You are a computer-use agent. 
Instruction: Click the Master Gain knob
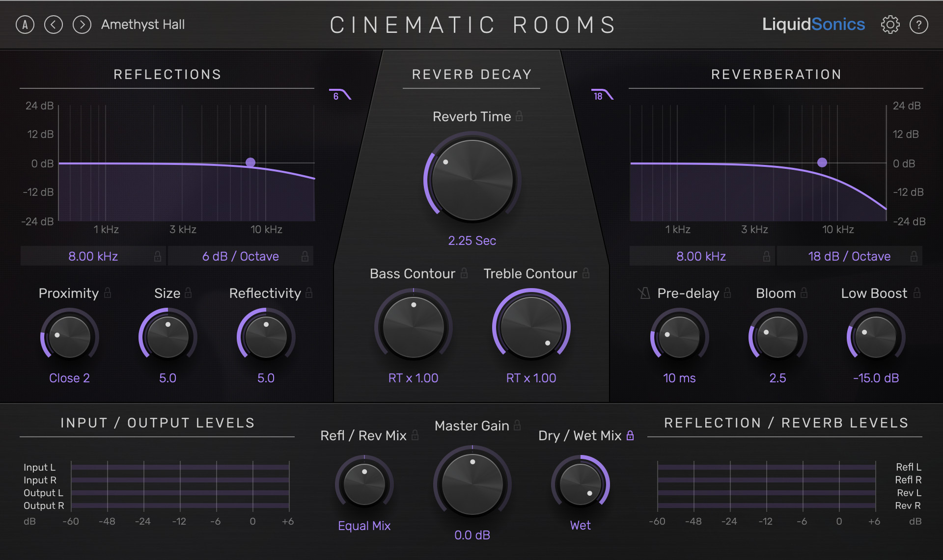coord(472,484)
